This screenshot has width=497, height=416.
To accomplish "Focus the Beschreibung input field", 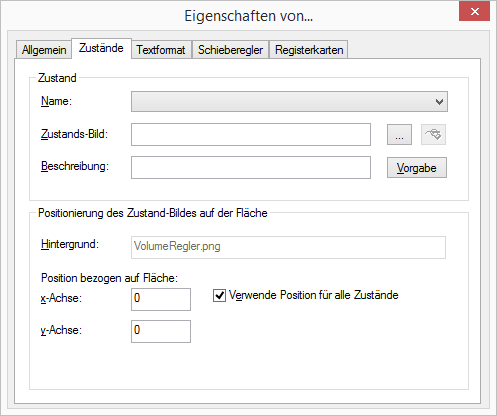I will coord(251,168).
